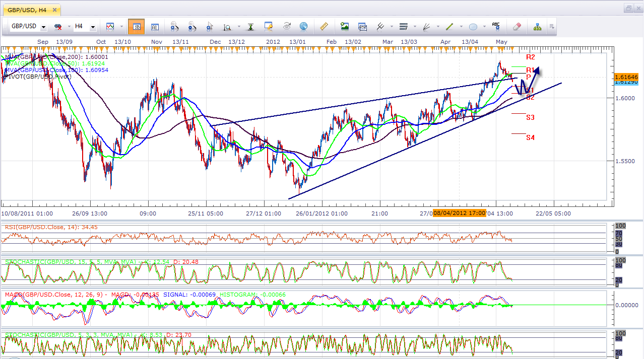Viewport: 644px width, 359px height.
Task: Select the green trend line tool
Action: 449,26
